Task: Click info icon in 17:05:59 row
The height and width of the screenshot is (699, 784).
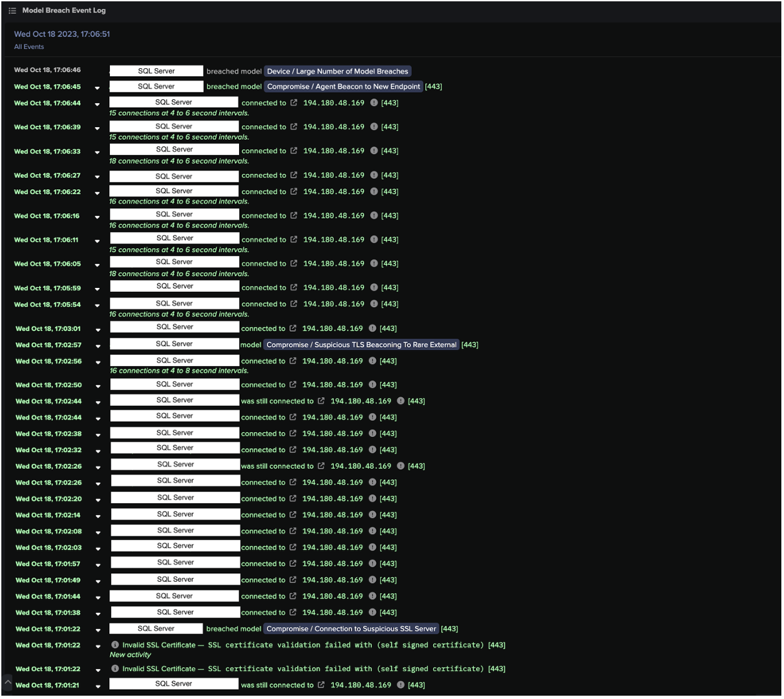Action: click(374, 288)
